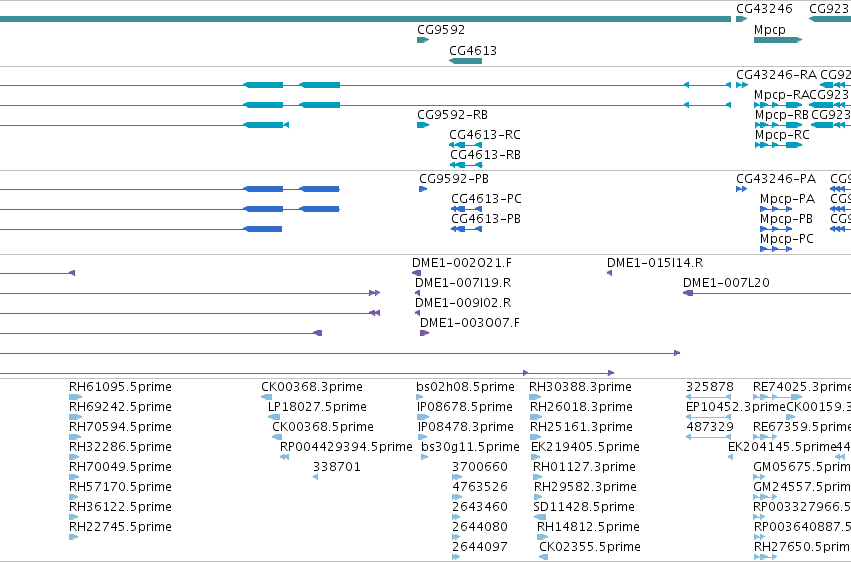Select clone DME1-015I14.R
The height and width of the screenshot is (562, 851).
[x=655, y=263]
